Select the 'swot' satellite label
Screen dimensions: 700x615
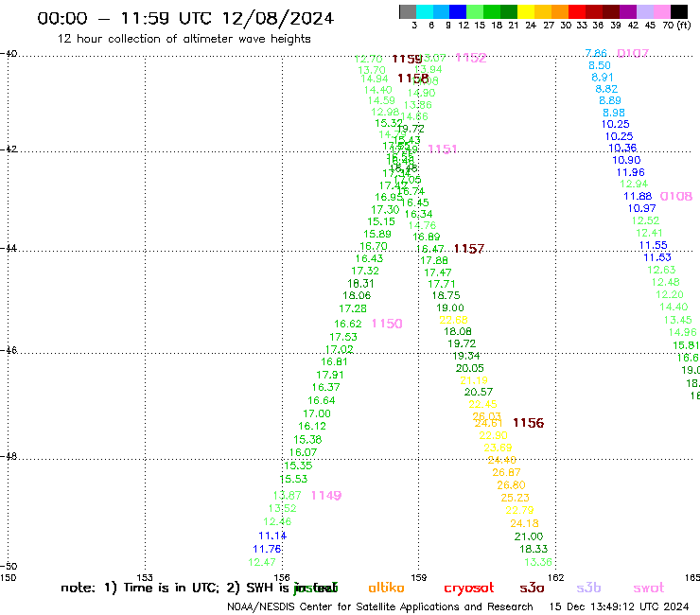point(649,588)
